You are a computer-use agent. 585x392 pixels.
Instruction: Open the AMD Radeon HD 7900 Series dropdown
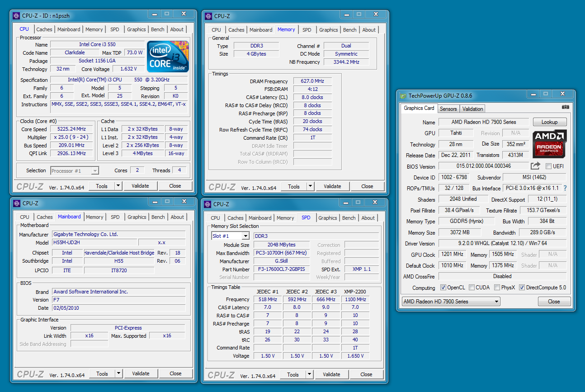(x=451, y=302)
